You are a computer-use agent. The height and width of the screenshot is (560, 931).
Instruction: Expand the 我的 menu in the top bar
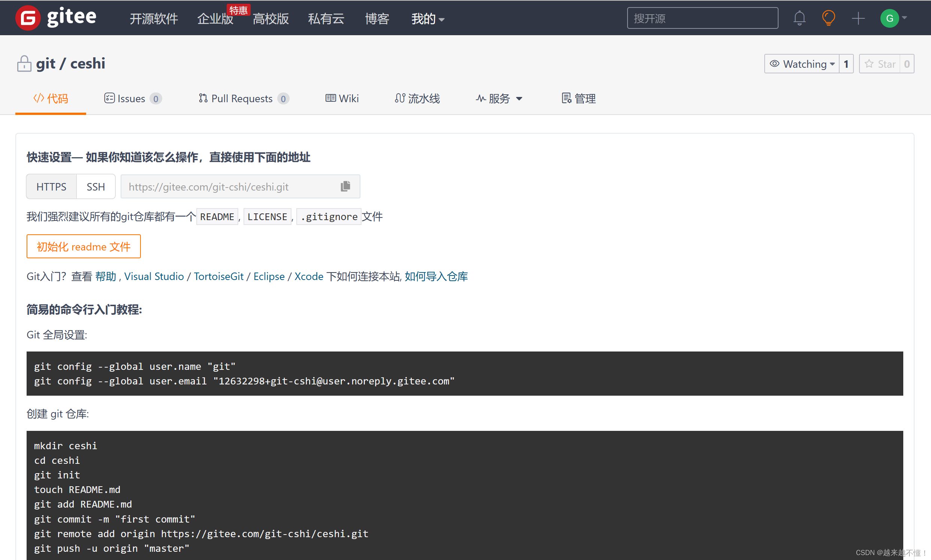[427, 18]
